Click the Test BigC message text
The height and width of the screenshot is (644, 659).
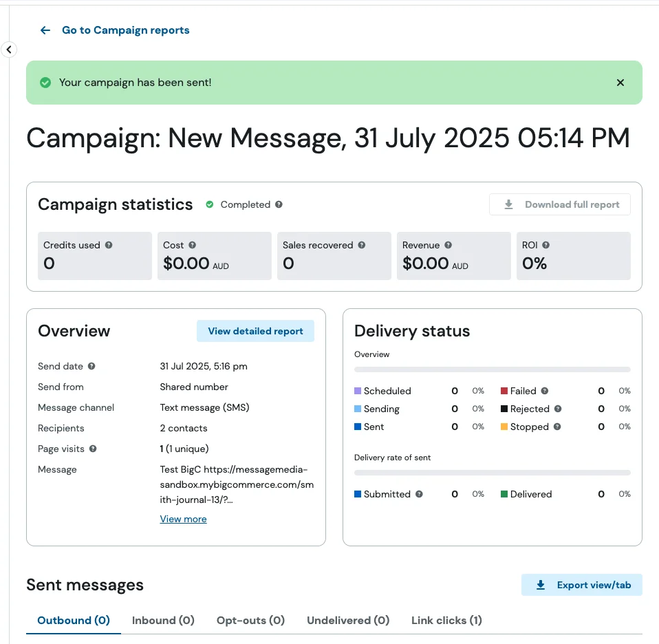coord(237,484)
